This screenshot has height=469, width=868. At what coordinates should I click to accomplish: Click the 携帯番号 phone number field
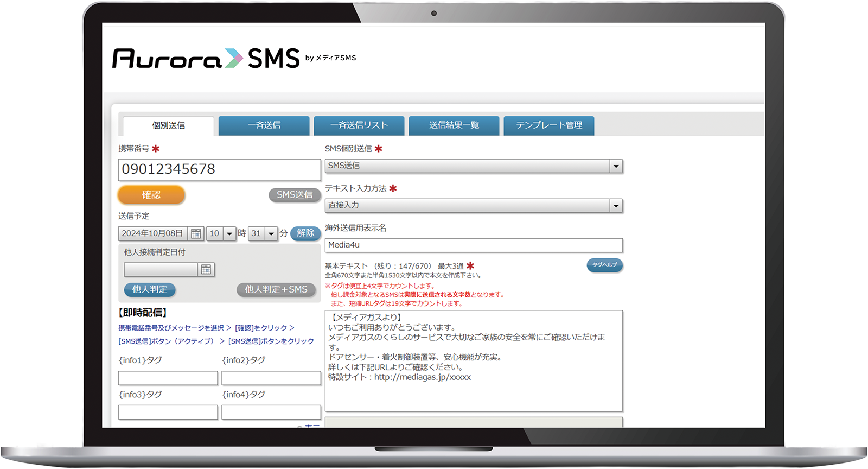click(219, 169)
